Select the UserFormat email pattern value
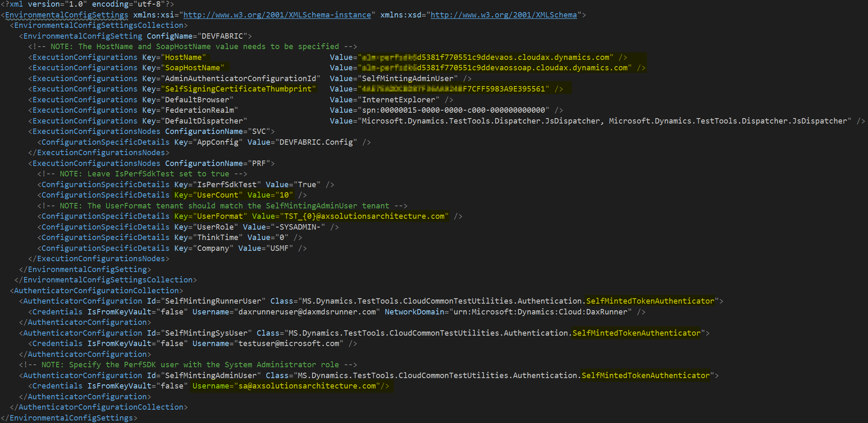 point(364,216)
